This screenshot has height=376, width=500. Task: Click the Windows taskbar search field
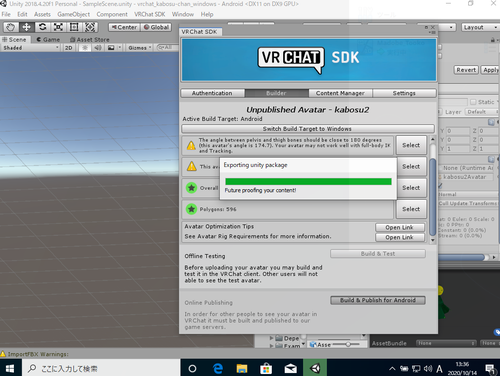click(101, 368)
